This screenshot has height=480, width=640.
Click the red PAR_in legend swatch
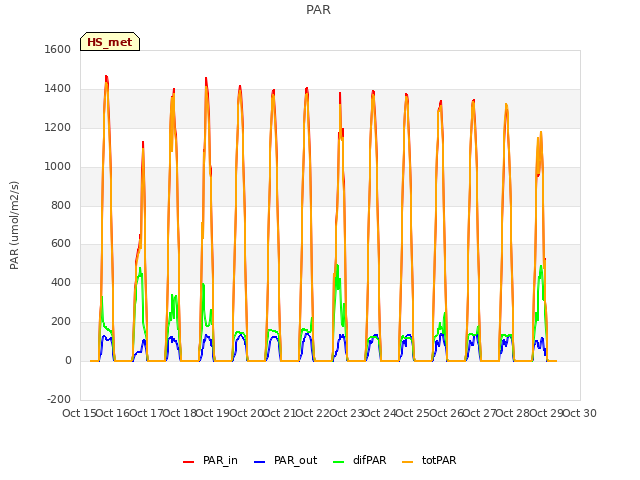click(x=189, y=462)
